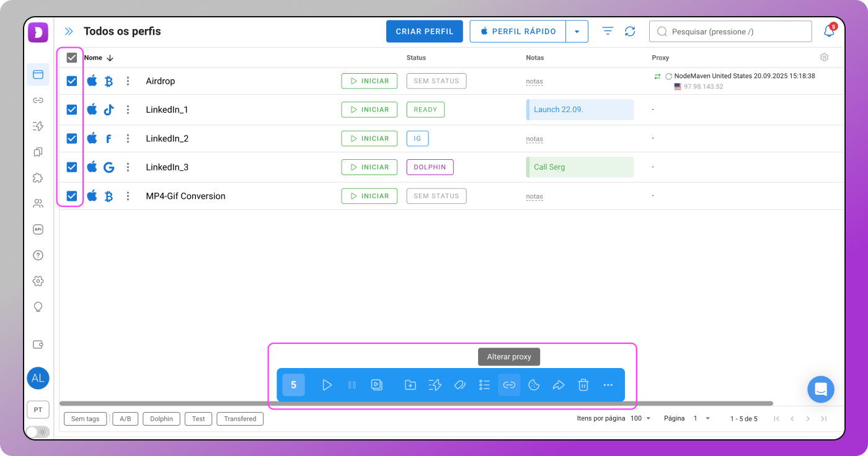Click the refresh icon in top bar
The height and width of the screenshot is (456, 868).
[630, 31]
